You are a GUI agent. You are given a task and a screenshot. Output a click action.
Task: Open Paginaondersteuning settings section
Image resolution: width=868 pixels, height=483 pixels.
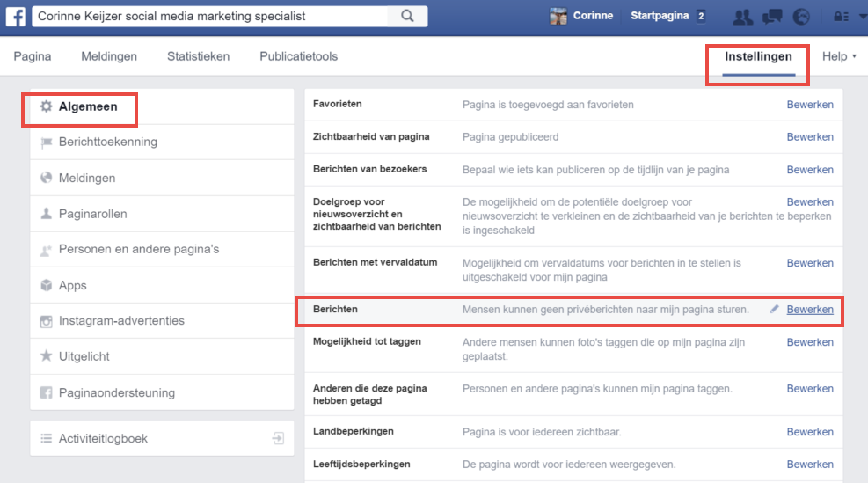point(162,392)
